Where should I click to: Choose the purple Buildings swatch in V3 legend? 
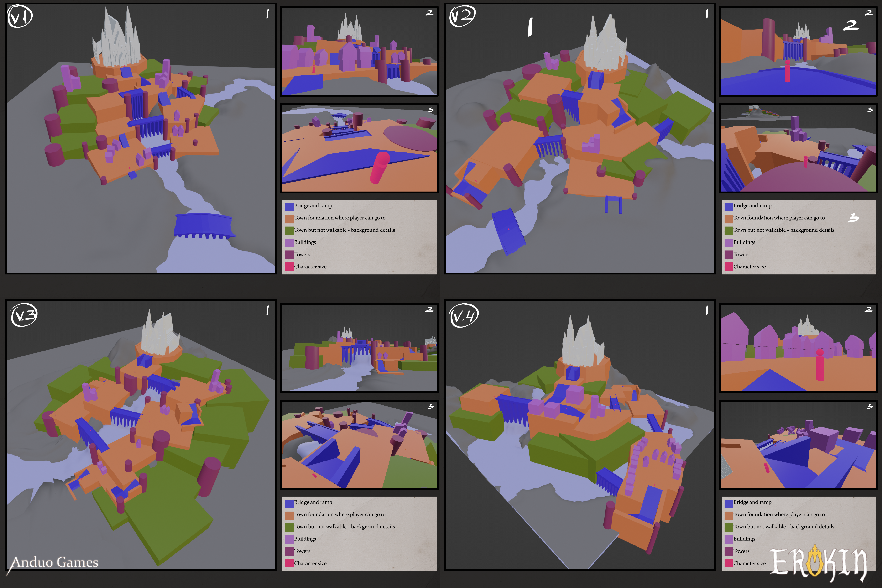[289, 540]
